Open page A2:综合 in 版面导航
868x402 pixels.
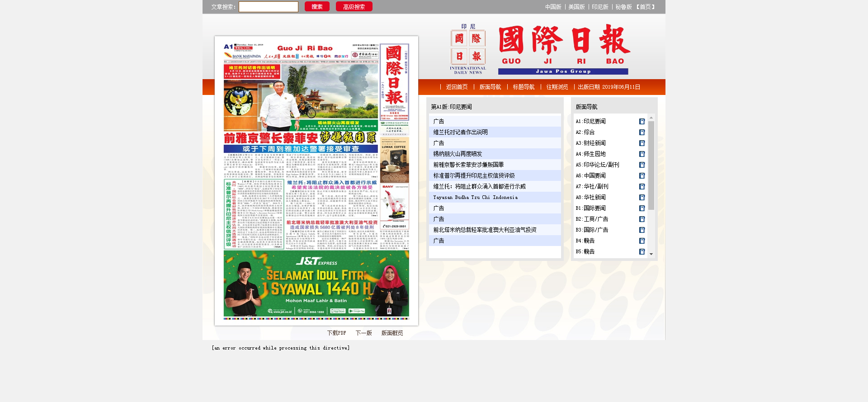click(x=585, y=132)
